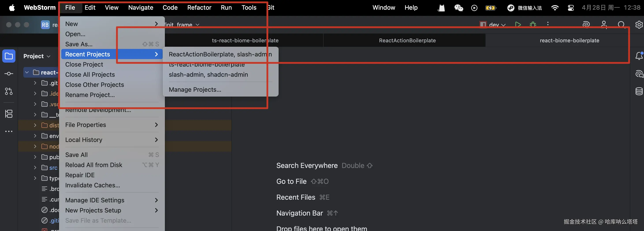The height and width of the screenshot is (231, 644).
Task: Click the cat icon in menu bar
Action: (x=441, y=8)
